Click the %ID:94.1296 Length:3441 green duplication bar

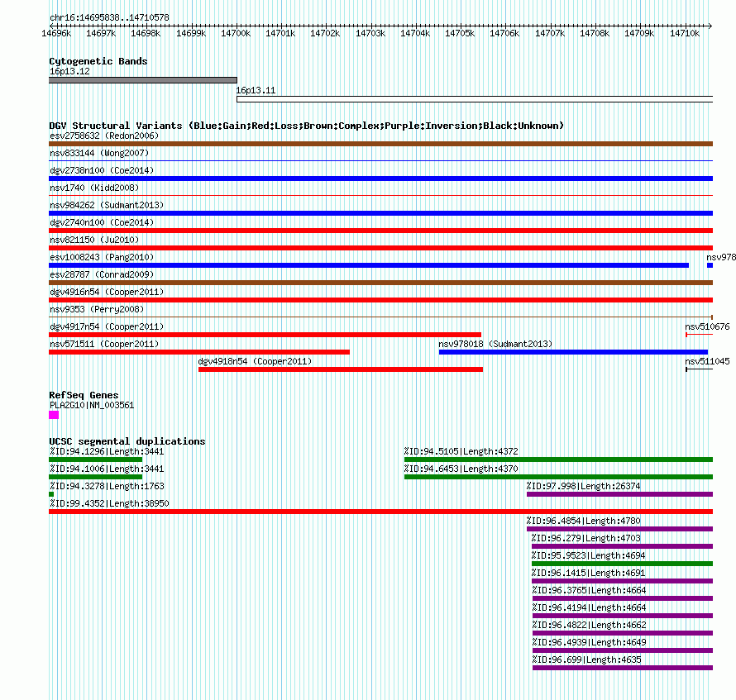point(96,460)
